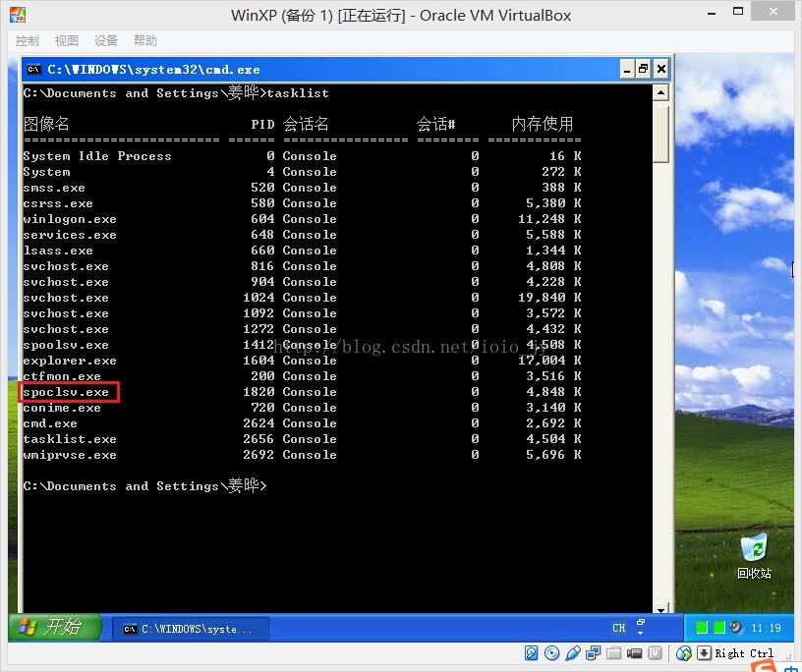This screenshot has height=672, width=802.
Task: Click the winlogon.exe process name
Action: [x=70, y=219]
